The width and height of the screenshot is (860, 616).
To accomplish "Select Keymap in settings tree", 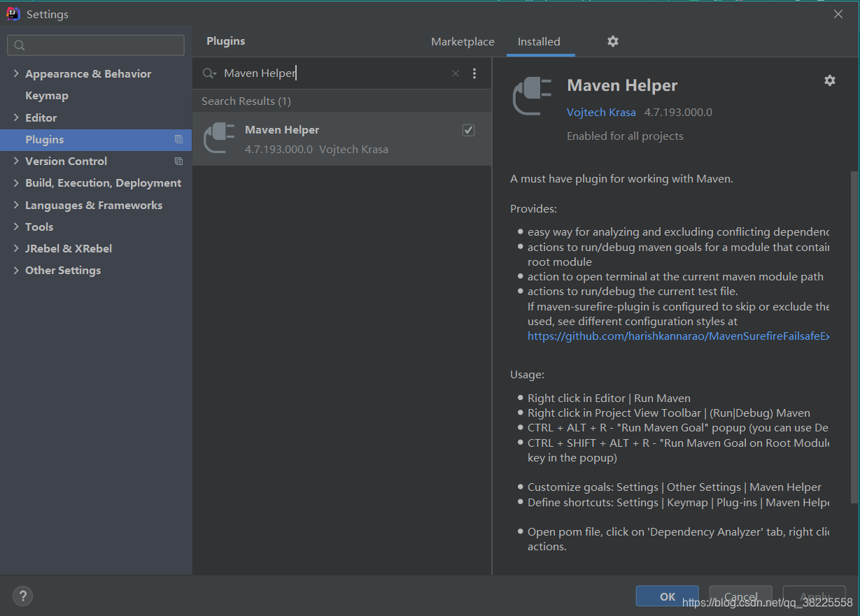I will click(x=47, y=96).
